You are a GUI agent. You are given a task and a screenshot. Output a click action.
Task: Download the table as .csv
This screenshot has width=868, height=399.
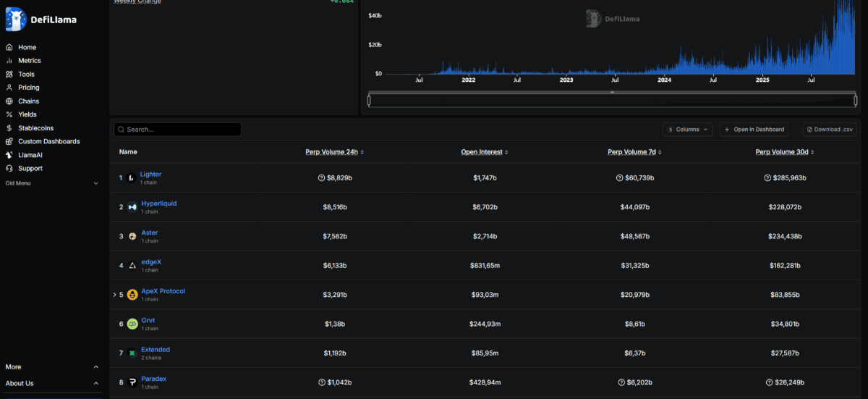pos(829,129)
